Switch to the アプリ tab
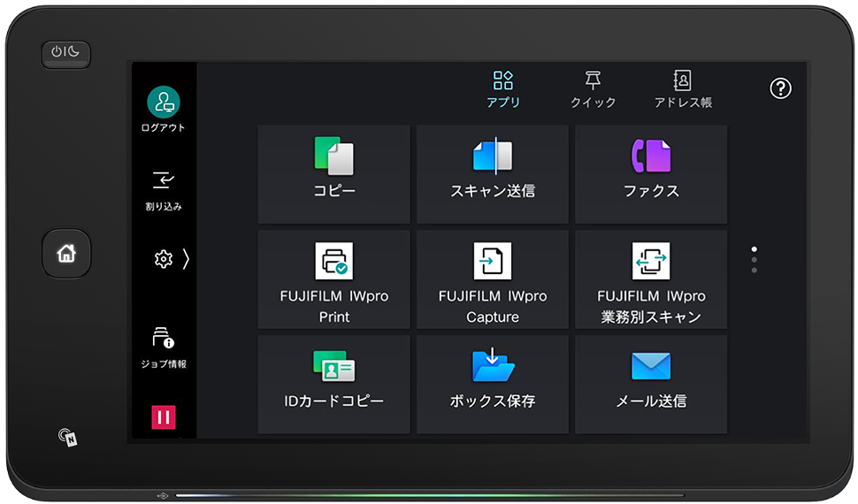This screenshot has height=504, width=858. 503,89
